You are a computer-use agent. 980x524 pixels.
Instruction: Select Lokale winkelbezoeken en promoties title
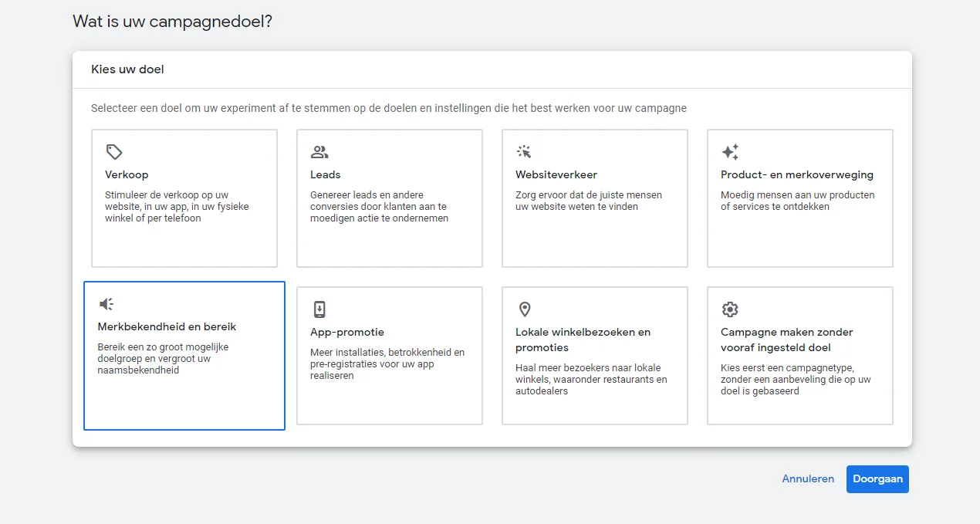(x=583, y=340)
